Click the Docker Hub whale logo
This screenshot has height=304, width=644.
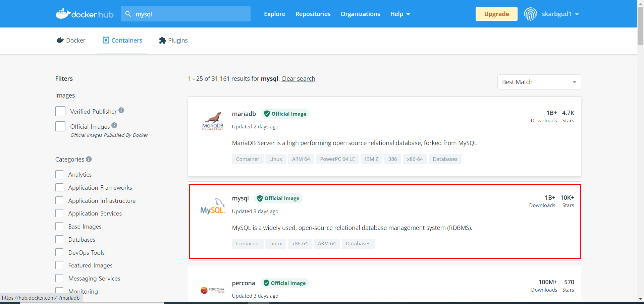[x=84, y=14]
